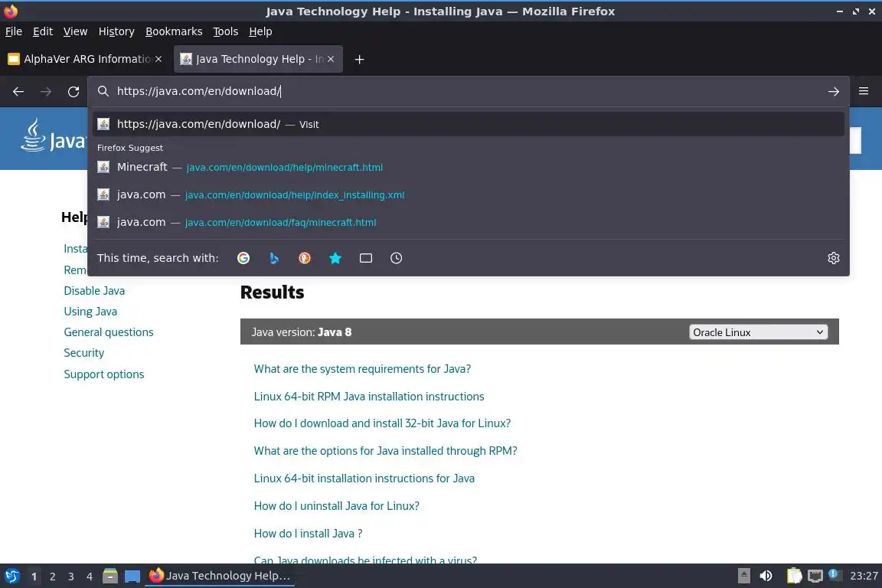Open Security sidebar link

tap(83, 354)
